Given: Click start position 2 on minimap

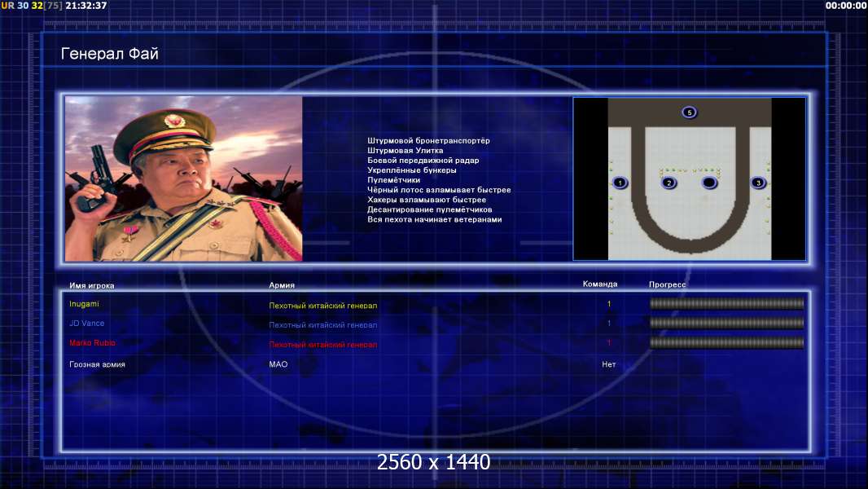Looking at the screenshot, I should click(669, 183).
